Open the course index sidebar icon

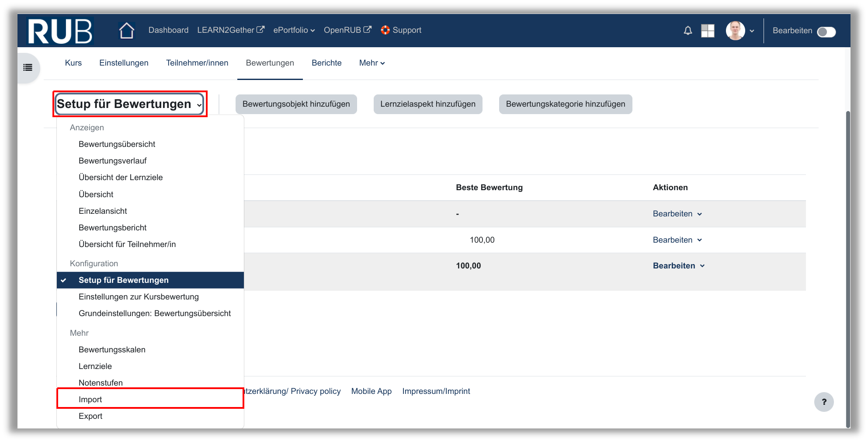coord(28,67)
